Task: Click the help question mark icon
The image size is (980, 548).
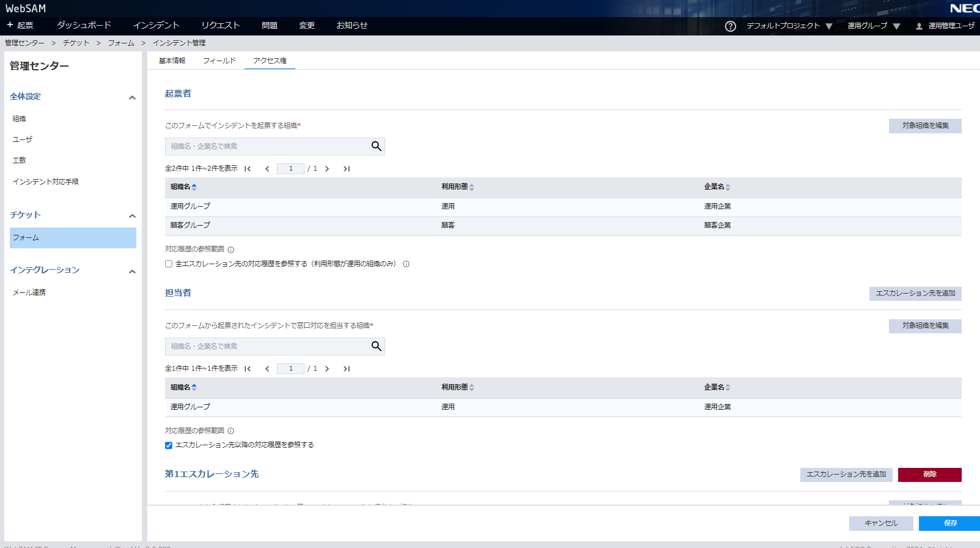Action: coord(730,26)
